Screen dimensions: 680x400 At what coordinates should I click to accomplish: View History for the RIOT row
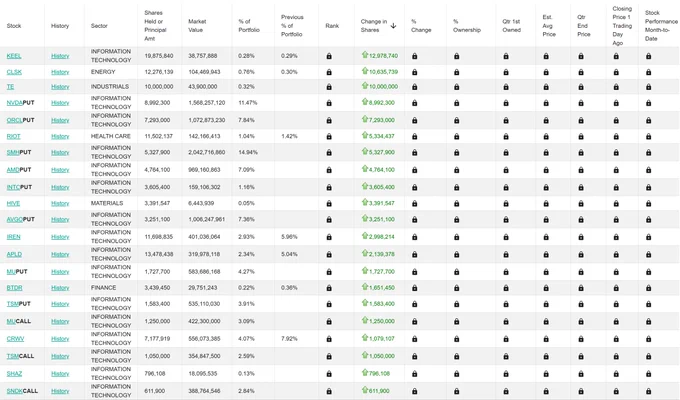60,136
